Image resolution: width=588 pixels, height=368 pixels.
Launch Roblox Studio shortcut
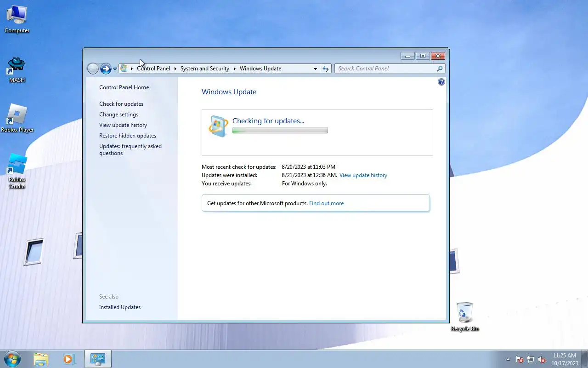17,171
